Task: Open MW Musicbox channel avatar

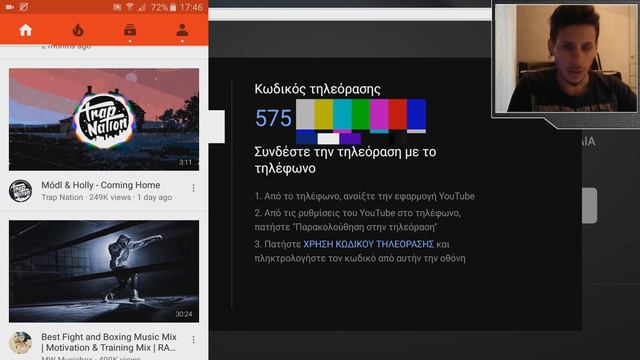Action: [x=20, y=342]
